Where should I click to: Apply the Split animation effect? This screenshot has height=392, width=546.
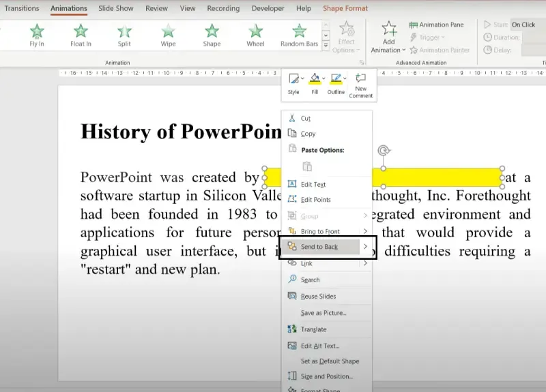click(124, 35)
